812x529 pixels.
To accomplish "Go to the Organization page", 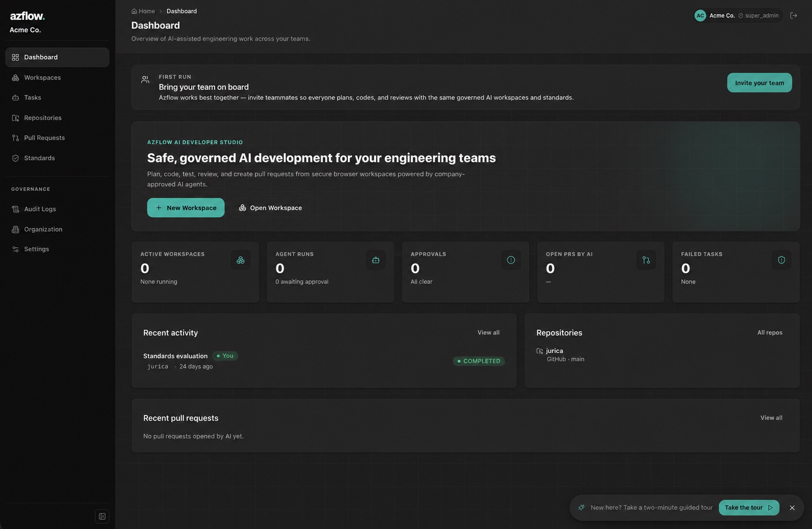I will [57, 229].
